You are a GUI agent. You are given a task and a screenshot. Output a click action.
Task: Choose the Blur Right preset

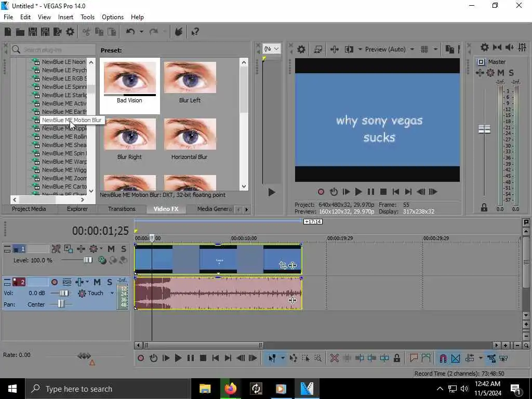(129, 139)
